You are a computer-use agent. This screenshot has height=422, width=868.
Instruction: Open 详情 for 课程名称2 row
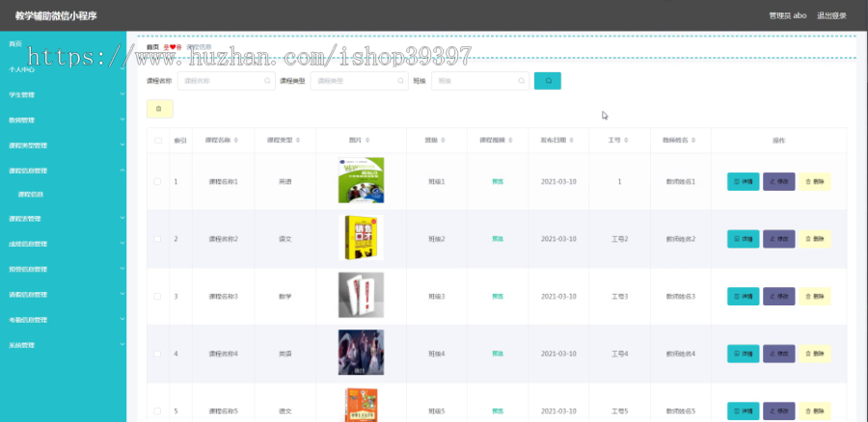[743, 239]
